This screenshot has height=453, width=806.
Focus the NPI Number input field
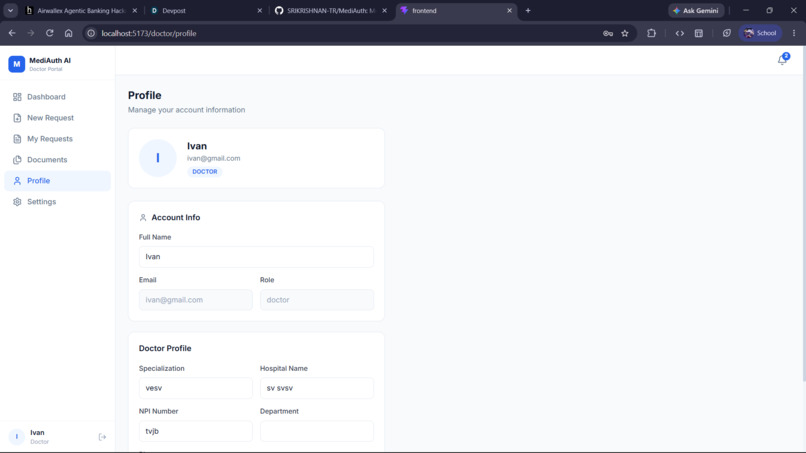click(x=195, y=431)
